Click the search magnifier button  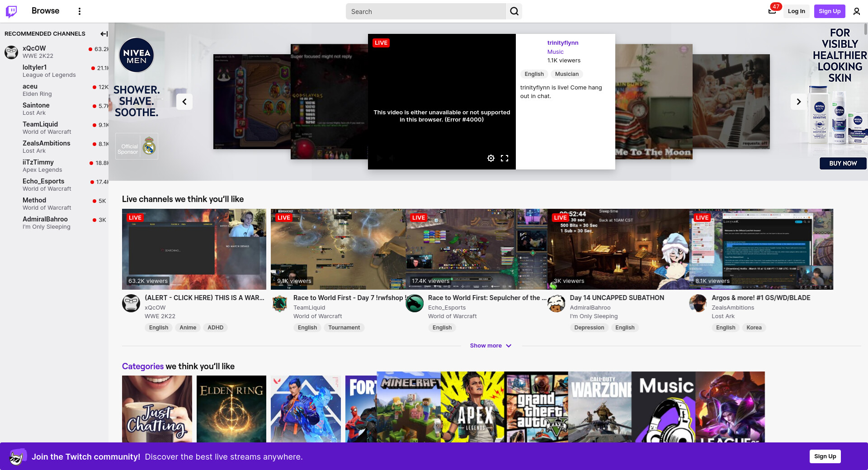point(514,11)
